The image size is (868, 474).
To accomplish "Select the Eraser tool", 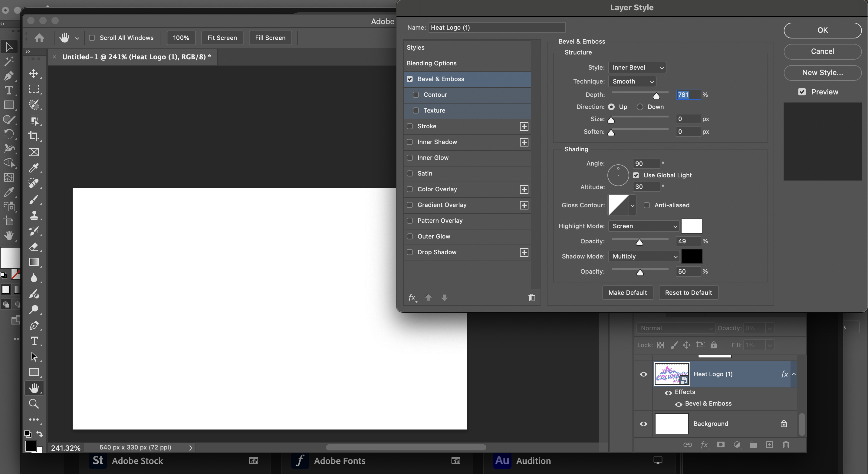I will [x=34, y=247].
